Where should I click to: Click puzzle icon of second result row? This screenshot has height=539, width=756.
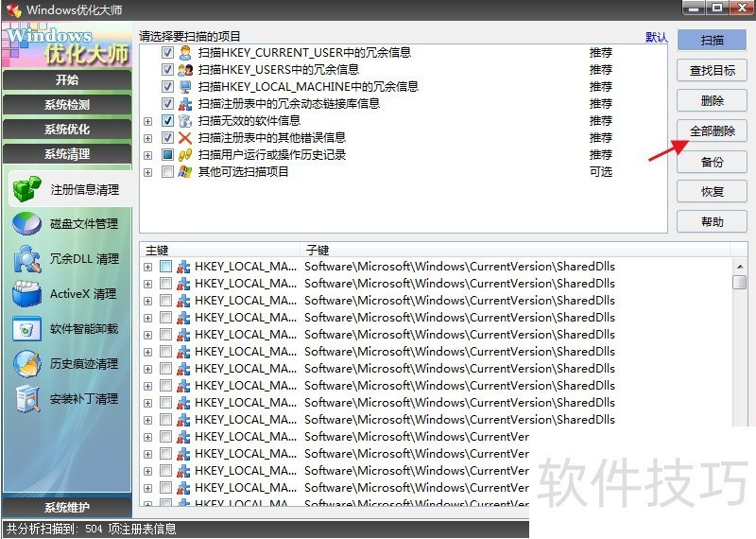click(x=183, y=284)
